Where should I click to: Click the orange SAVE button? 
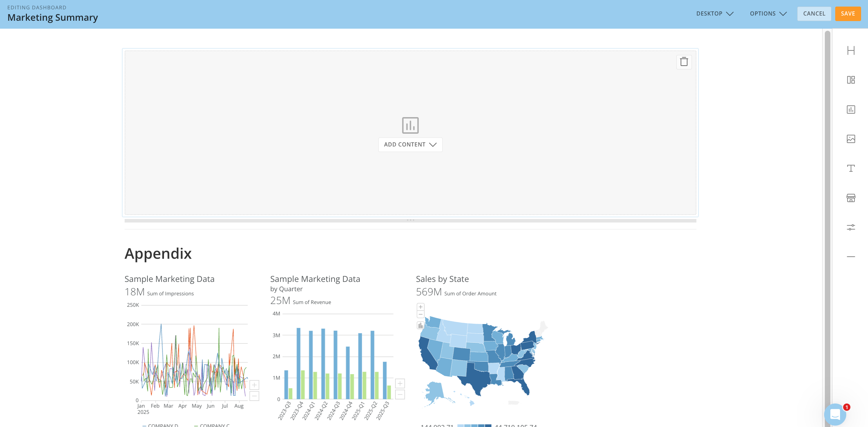coord(848,14)
